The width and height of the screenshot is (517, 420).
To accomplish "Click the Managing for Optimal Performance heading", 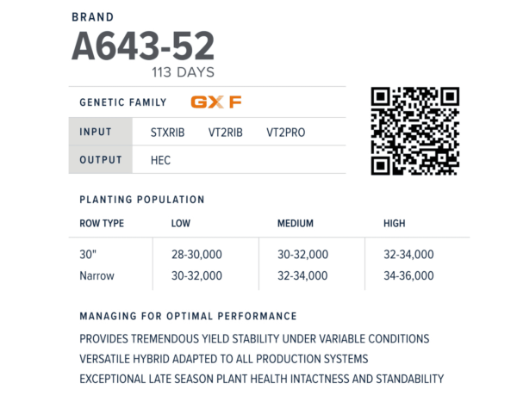I will [x=188, y=317].
